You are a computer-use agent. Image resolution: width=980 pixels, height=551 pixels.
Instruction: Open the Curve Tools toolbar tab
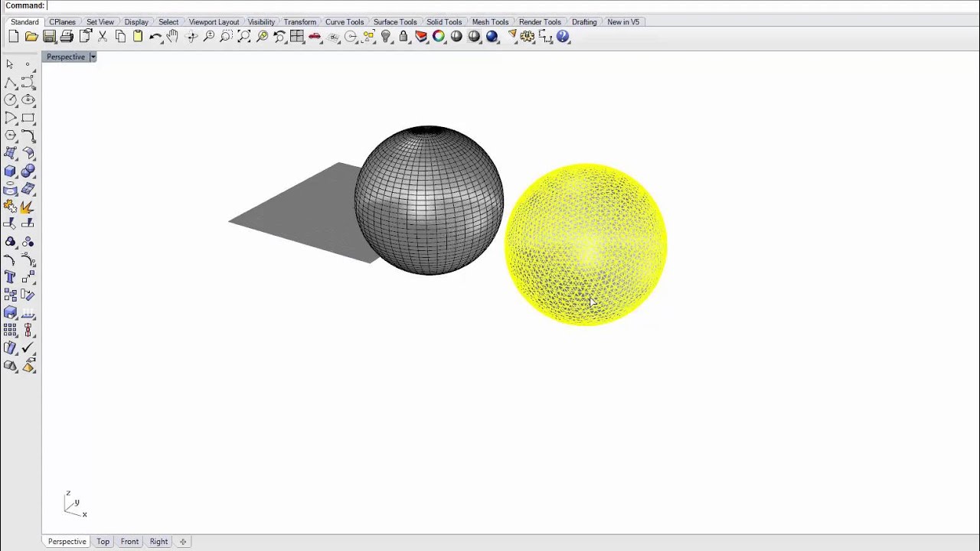point(345,22)
